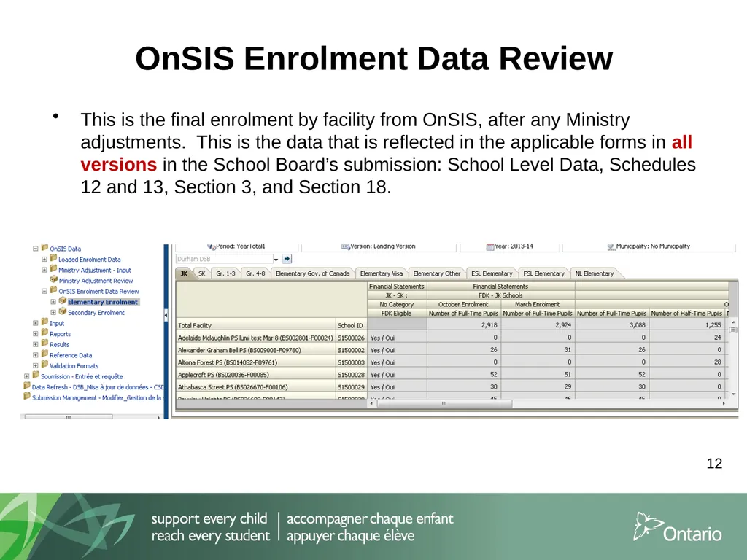Click the table's vertical scroll down arrow
747x560 pixels.
(x=733, y=394)
